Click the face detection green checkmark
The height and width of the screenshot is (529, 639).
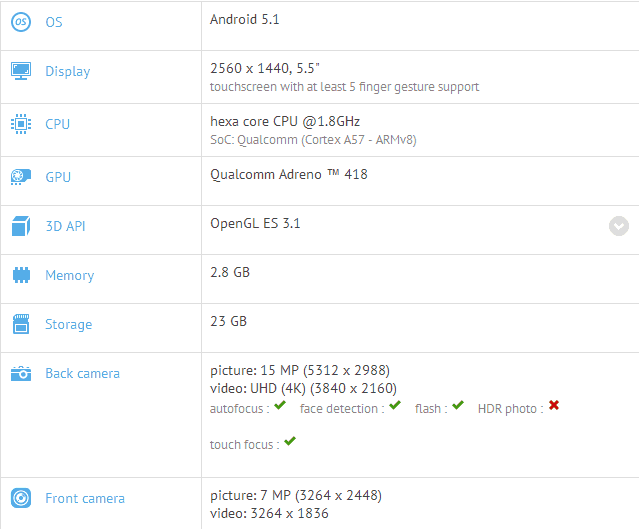395,406
